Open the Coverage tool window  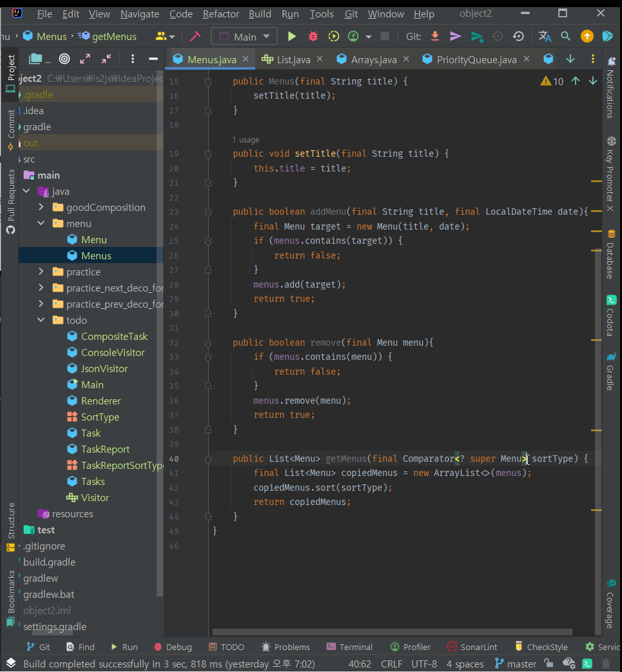611,604
